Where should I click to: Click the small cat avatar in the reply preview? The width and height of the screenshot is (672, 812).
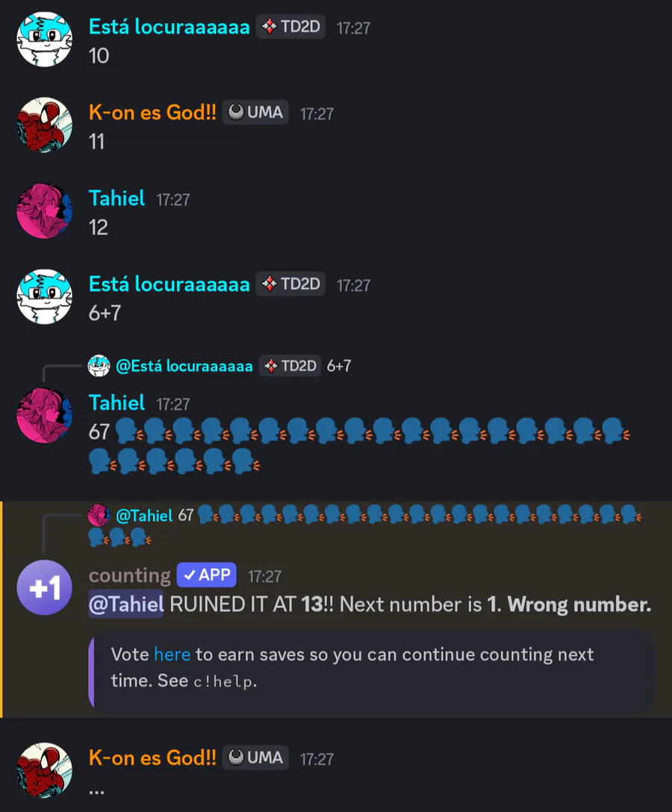coord(99,366)
